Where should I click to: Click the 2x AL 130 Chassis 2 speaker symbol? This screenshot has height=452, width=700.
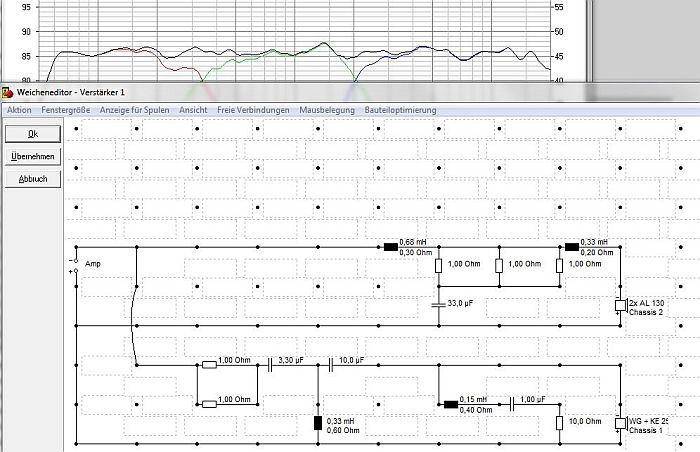(x=620, y=306)
